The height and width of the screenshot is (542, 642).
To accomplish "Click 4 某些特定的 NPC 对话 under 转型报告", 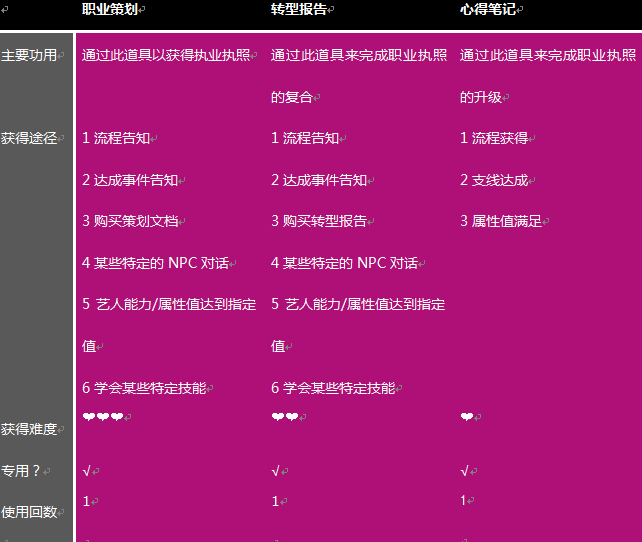I will point(344,263).
